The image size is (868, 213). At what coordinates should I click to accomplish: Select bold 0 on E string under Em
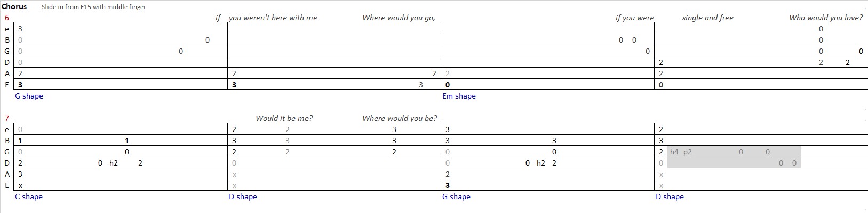(447, 85)
